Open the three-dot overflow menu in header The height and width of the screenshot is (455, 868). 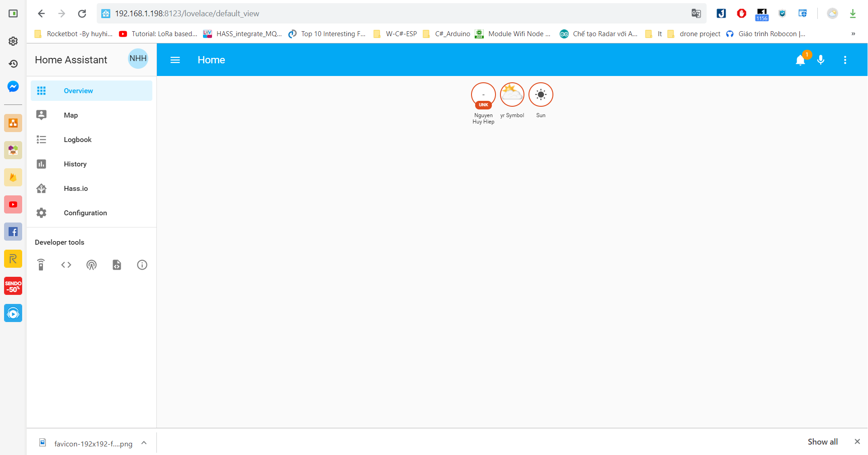pyautogui.click(x=845, y=60)
